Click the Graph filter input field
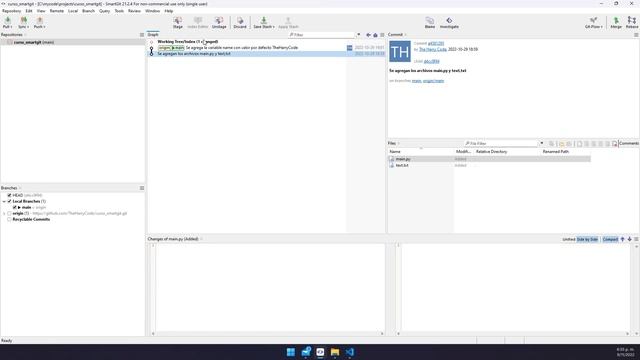Image resolution: width=640 pixels, height=360 pixels. (x=322, y=35)
